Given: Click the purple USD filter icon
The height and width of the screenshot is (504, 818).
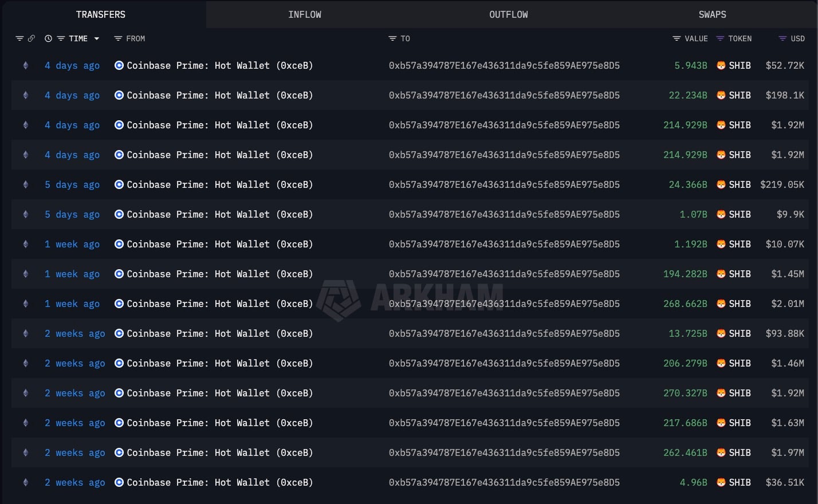Looking at the screenshot, I should (x=782, y=38).
